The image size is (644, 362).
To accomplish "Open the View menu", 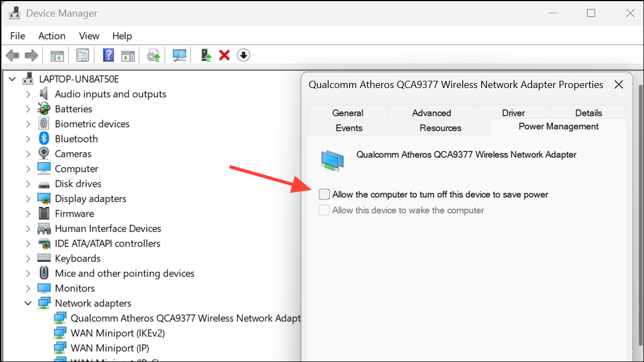I will tap(89, 36).
